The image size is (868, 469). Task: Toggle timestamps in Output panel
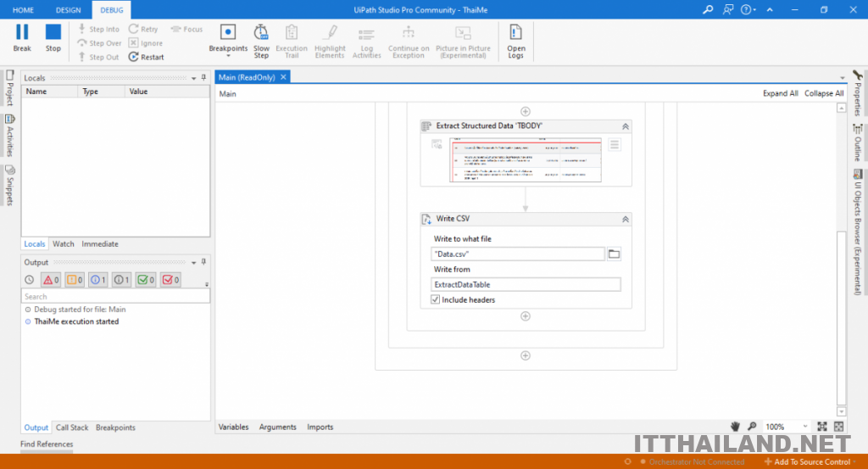(30, 280)
